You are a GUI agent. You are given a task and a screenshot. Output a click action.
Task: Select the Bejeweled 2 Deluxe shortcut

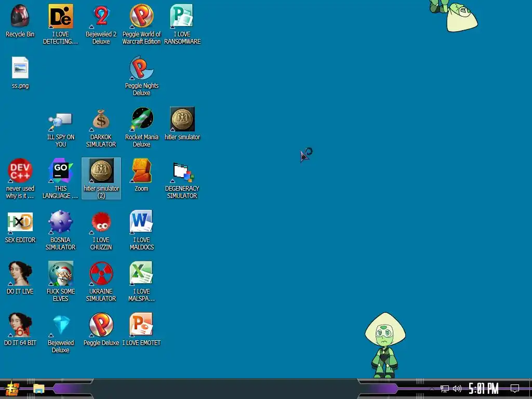(101, 24)
